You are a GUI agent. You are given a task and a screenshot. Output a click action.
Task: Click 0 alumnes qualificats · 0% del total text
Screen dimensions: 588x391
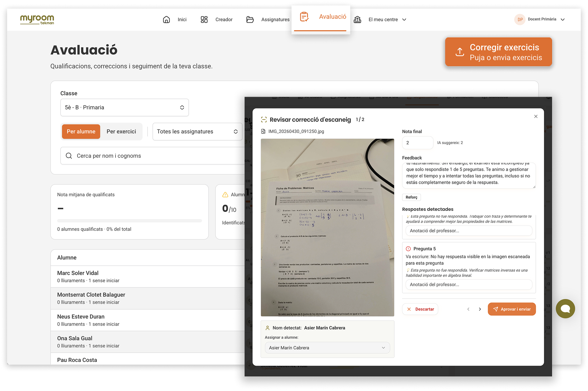(94, 229)
